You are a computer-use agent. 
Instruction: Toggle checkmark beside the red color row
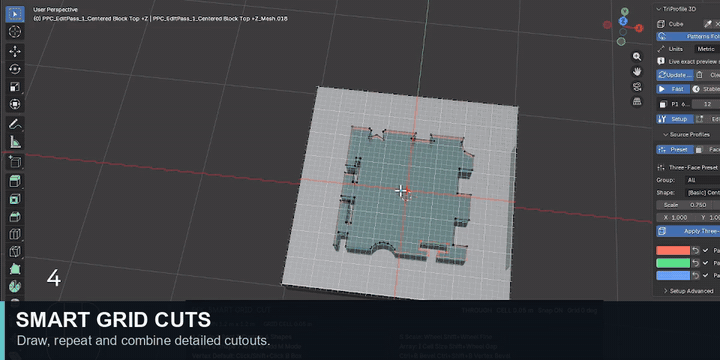pyautogui.click(x=705, y=250)
